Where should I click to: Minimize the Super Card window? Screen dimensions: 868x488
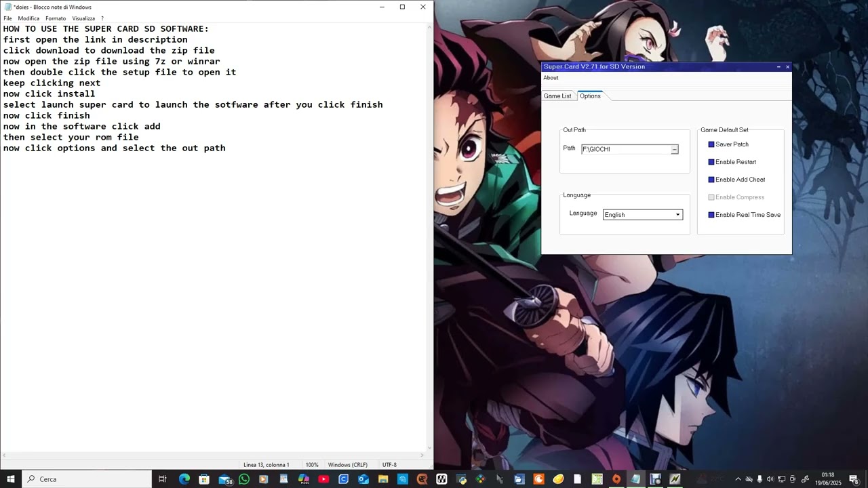point(778,66)
